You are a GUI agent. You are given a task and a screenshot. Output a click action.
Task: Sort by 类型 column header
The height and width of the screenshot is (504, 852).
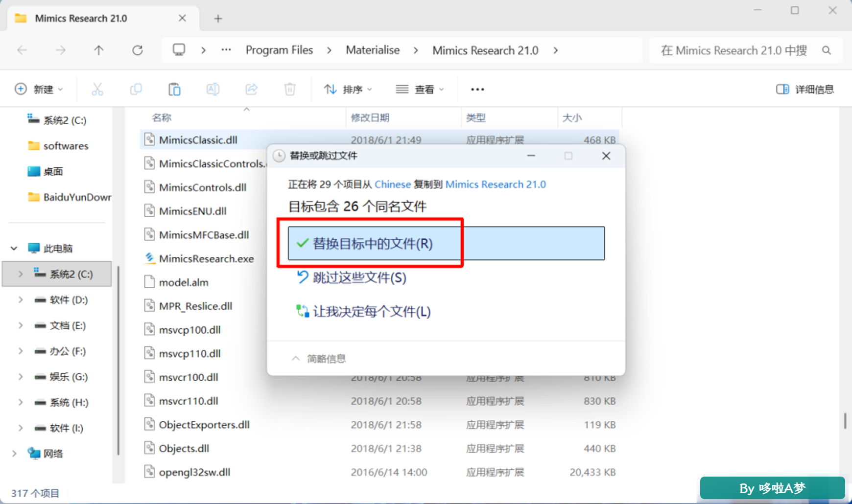click(476, 117)
